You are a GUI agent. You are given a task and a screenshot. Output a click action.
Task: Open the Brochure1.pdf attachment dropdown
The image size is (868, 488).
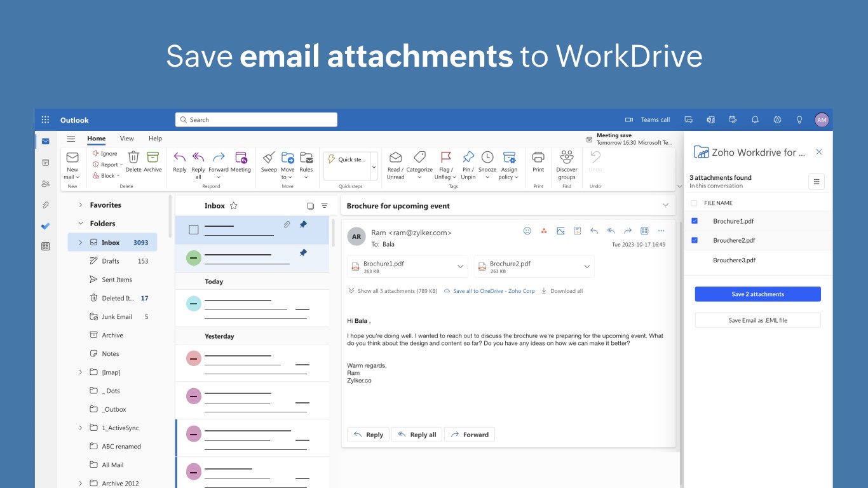click(461, 267)
